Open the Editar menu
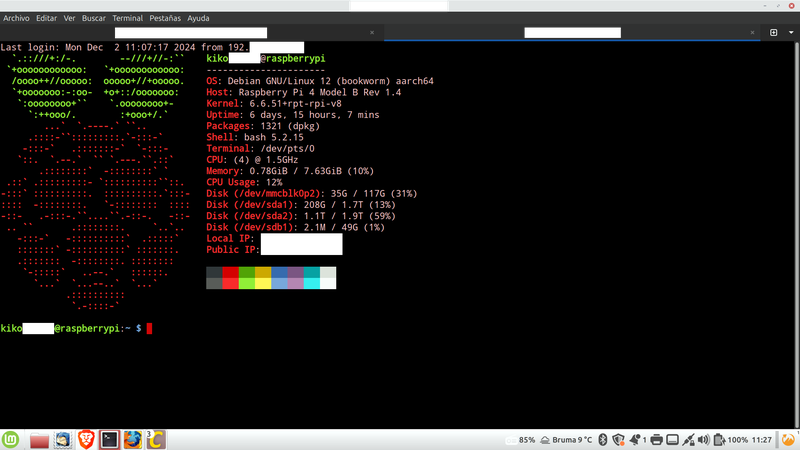The image size is (800, 450). coord(46,18)
